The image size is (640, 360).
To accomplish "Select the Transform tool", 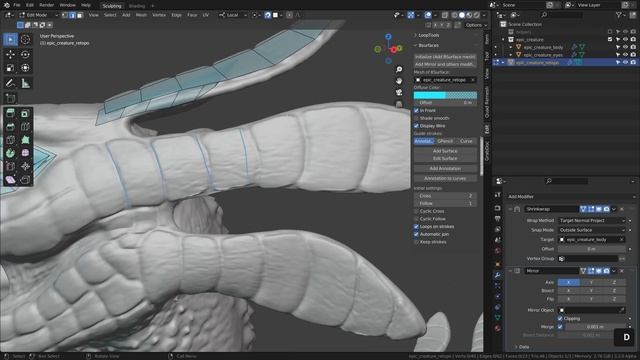I will [25, 68].
